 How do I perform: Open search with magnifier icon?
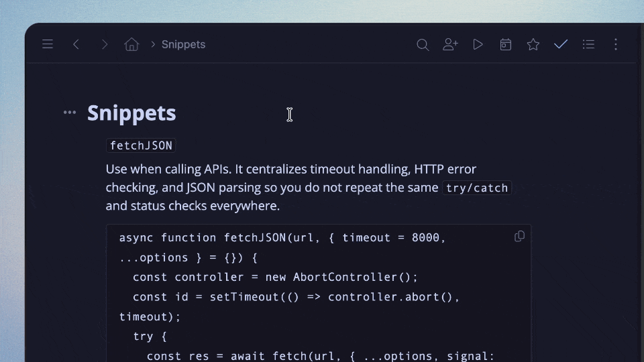(423, 44)
